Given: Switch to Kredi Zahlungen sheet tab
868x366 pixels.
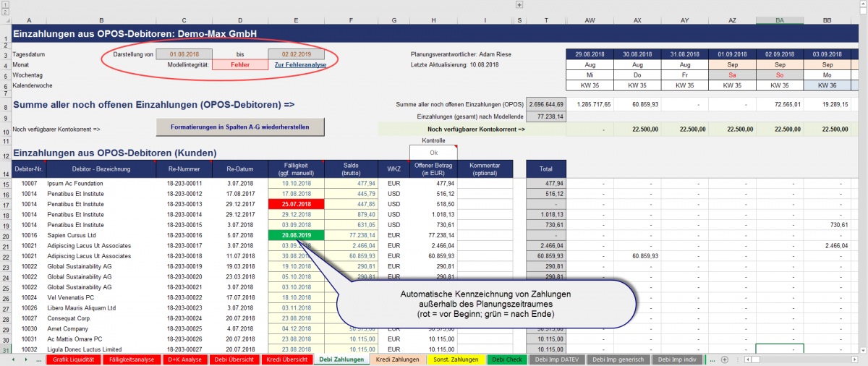Looking at the screenshot, I should coord(397,359).
